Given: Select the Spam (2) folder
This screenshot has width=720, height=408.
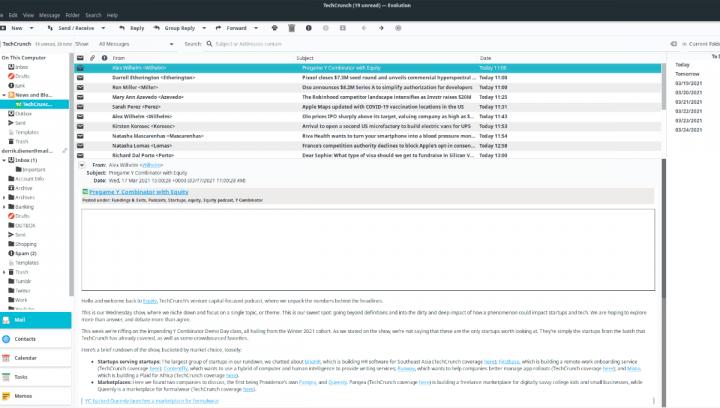Looking at the screenshot, I should click(x=26, y=253).
